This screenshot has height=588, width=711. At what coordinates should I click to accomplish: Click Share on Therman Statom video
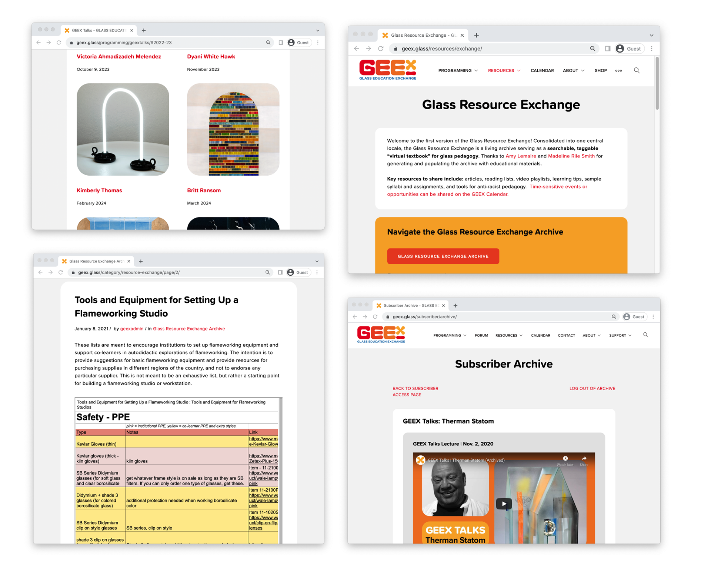pyautogui.click(x=584, y=461)
